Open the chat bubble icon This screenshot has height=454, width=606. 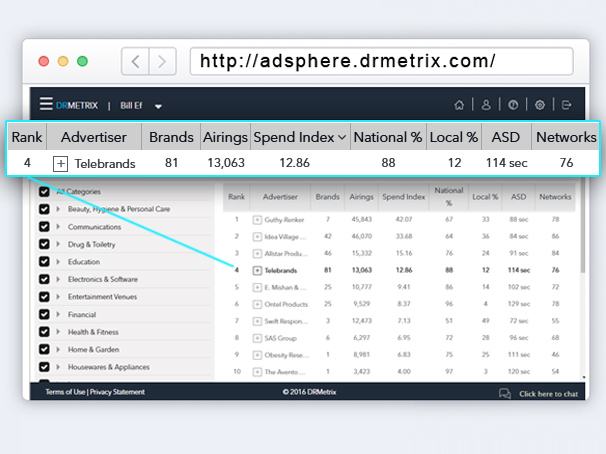tap(505, 394)
